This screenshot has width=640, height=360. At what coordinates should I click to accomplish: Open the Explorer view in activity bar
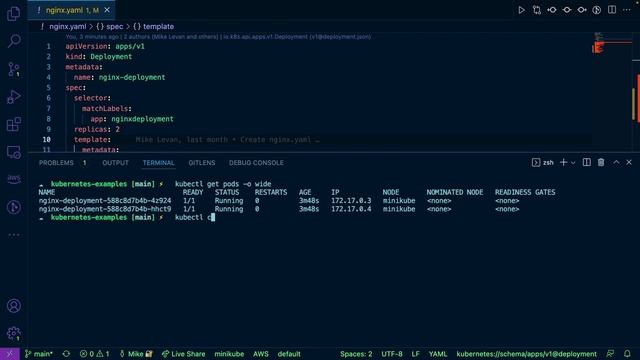coord(13,13)
